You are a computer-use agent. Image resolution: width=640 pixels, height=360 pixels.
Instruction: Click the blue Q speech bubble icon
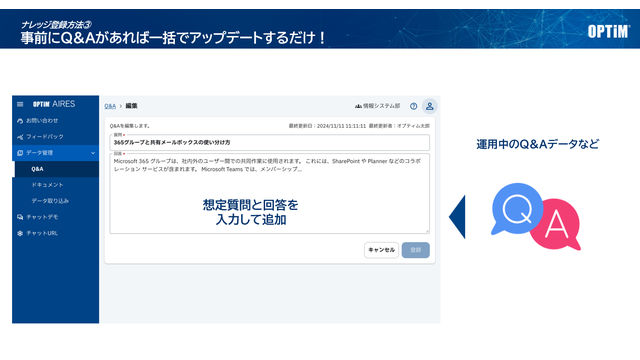(x=517, y=209)
